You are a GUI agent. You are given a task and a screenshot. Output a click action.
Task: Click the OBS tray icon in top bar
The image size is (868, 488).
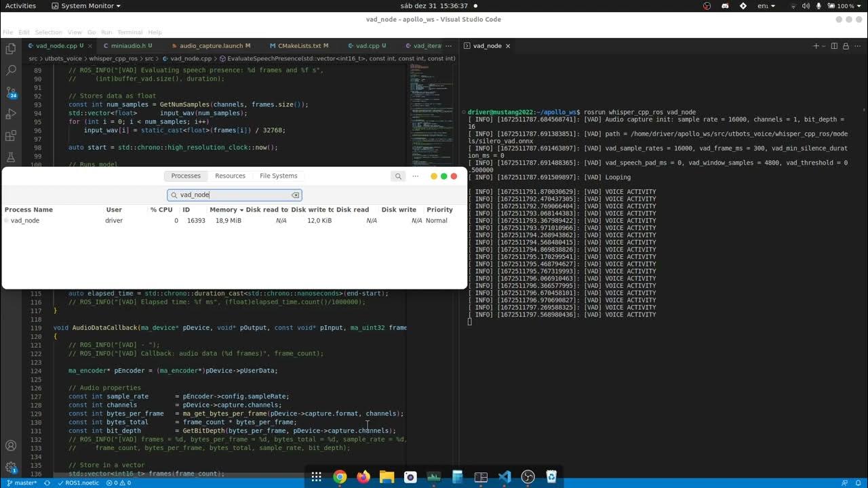pyautogui.click(x=707, y=5)
